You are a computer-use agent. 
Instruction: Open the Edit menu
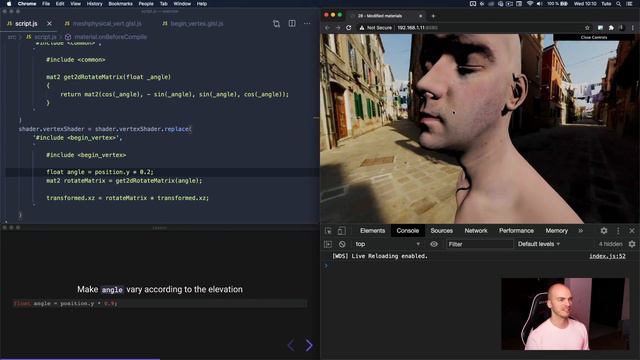tap(60, 4)
